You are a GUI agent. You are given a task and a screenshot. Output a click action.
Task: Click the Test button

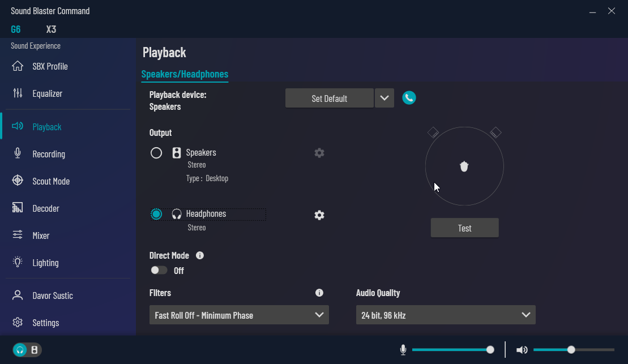pyautogui.click(x=464, y=228)
